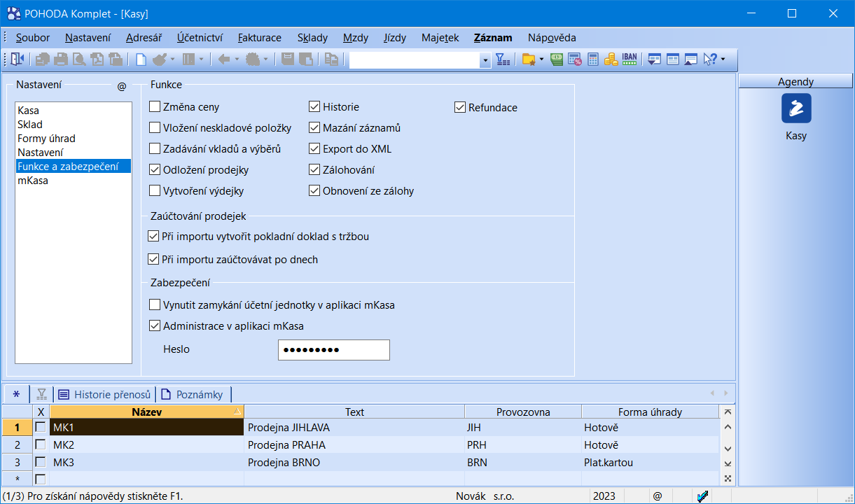Open the columns icon dropdown arrow
This screenshot has width=855, height=504.
(201, 59)
